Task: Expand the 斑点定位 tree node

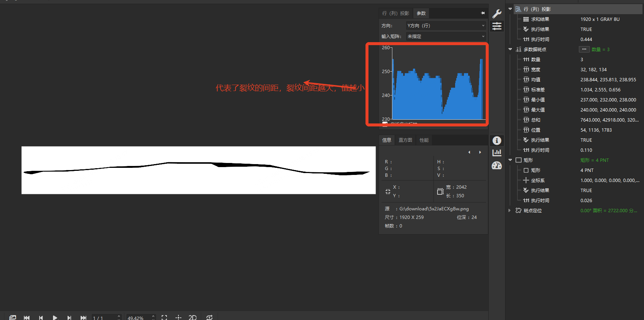Action: point(510,211)
